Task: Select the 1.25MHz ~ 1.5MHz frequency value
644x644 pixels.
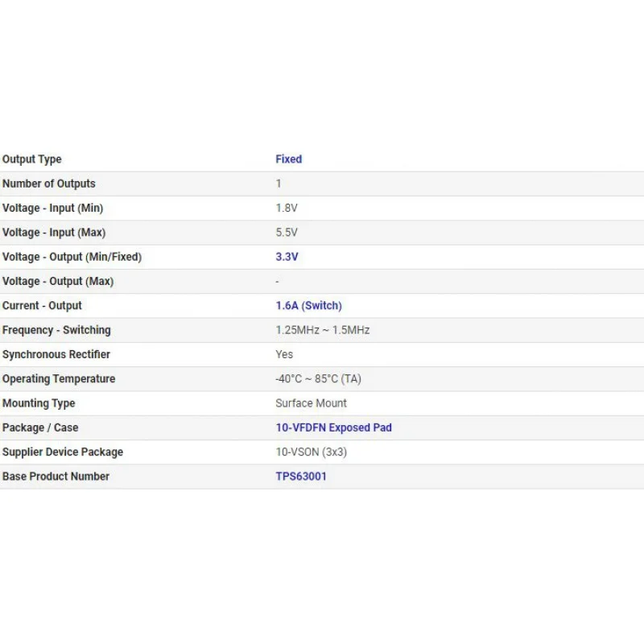Action: [323, 330]
